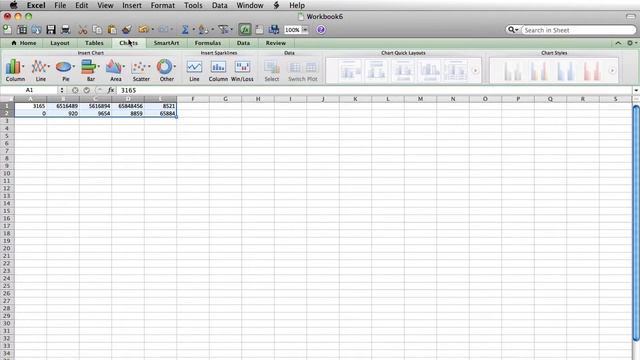Image resolution: width=640 pixels, height=360 pixels.
Task: Show more Chart Styles
Action: (x=612, y=71)
